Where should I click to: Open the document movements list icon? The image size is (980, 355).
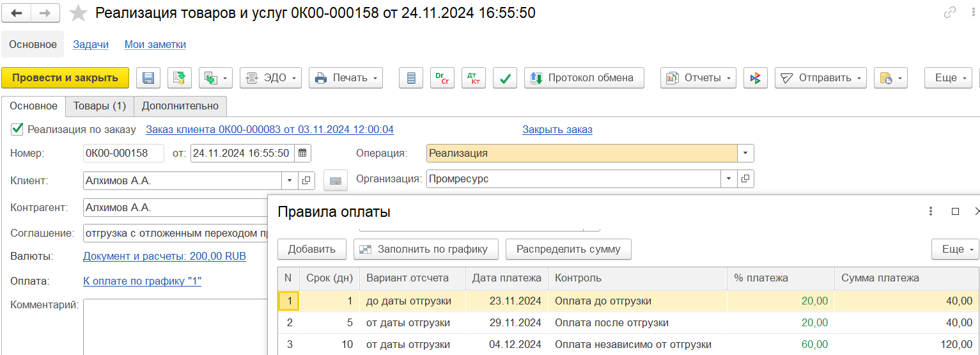coord(411,78)
